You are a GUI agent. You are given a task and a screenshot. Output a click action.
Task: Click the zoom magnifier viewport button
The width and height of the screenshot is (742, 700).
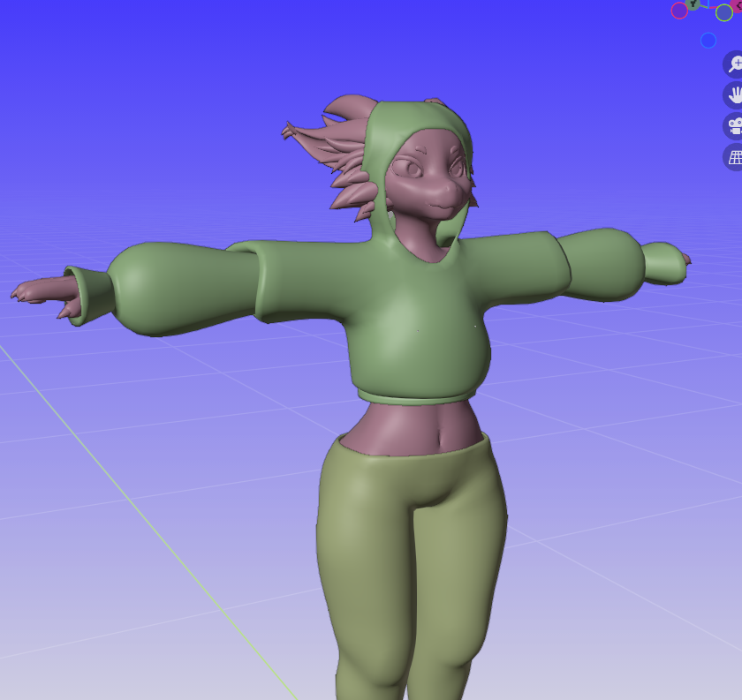(x=733, y=64)
